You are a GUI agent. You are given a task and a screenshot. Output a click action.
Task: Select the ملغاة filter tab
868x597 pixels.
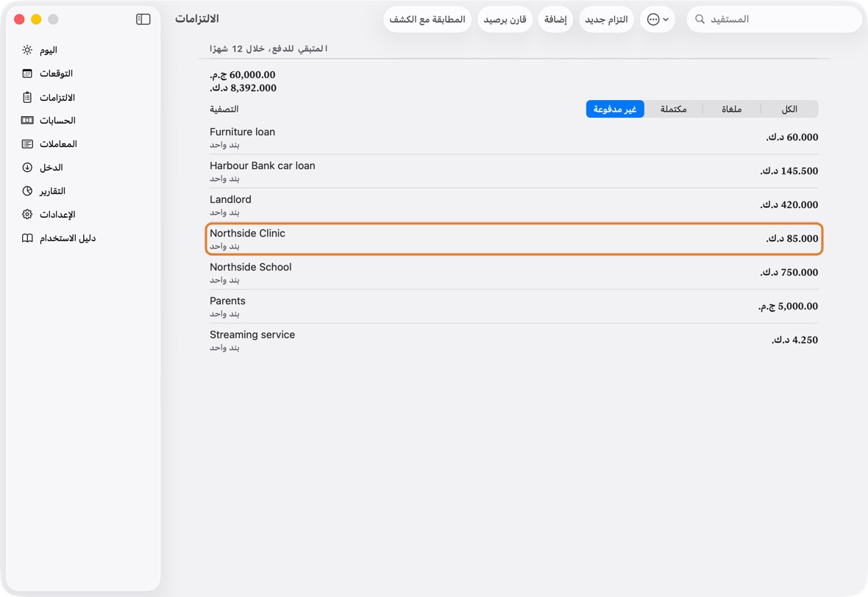[x=731, y=109]
